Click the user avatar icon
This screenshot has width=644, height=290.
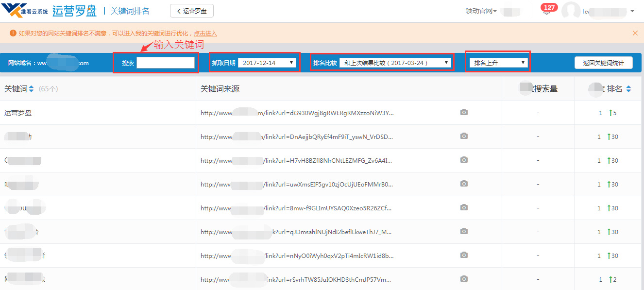tap(571, 11)
